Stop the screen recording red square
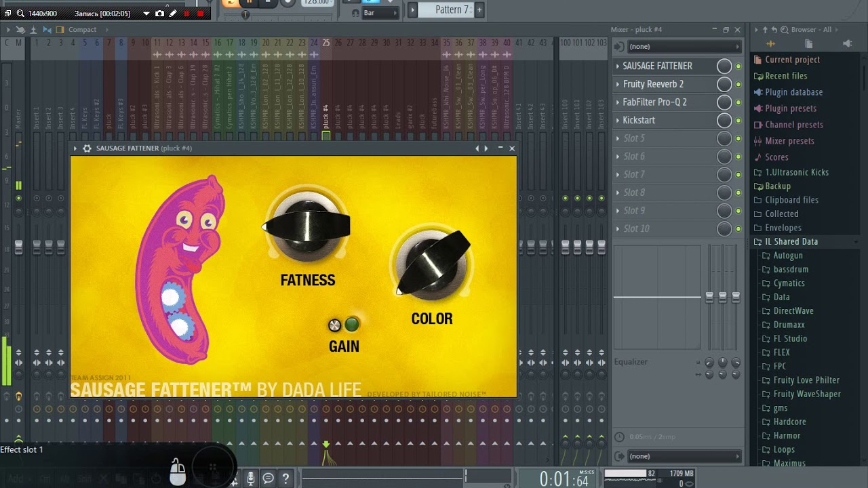This screenshot has width=868, height=488. pyautogui.click(x=200, y=14)
